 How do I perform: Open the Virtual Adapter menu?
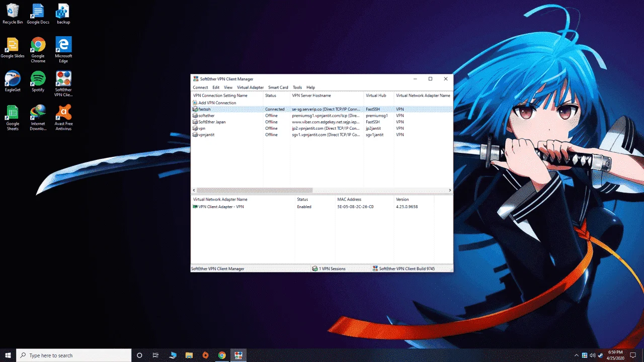coord(250,87)
